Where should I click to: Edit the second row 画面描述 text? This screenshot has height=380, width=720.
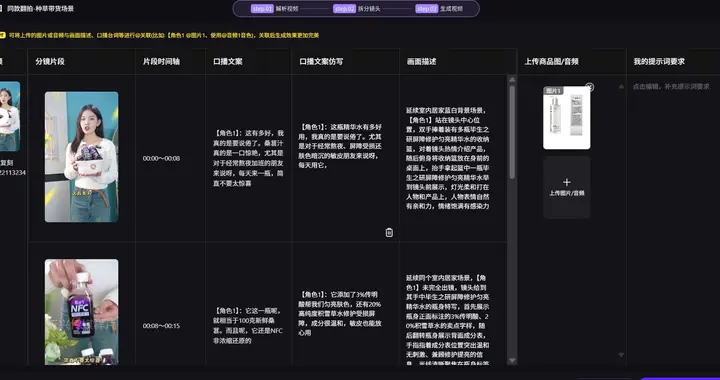(448, 320)
